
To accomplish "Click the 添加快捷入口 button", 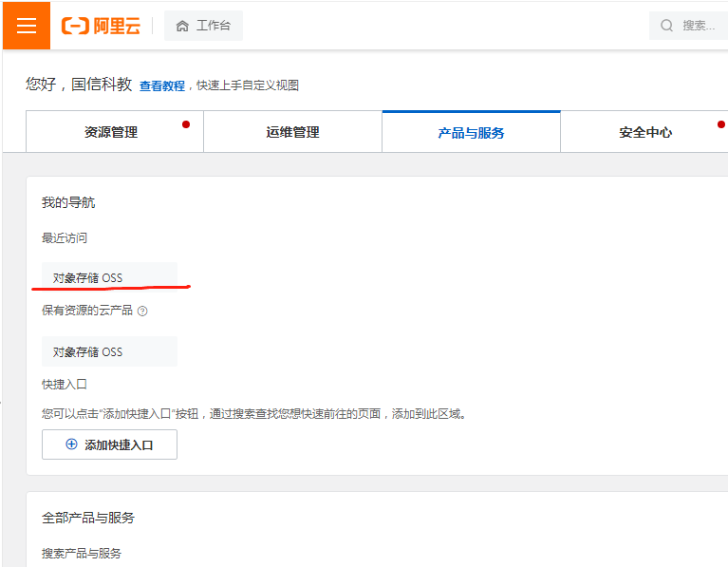I will click(x=109, y=444).
